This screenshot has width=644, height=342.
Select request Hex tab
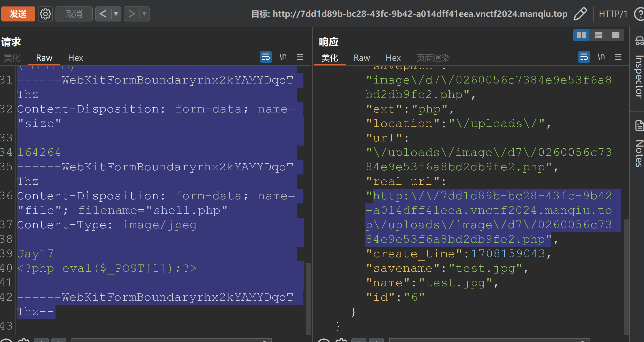point(75,58)
